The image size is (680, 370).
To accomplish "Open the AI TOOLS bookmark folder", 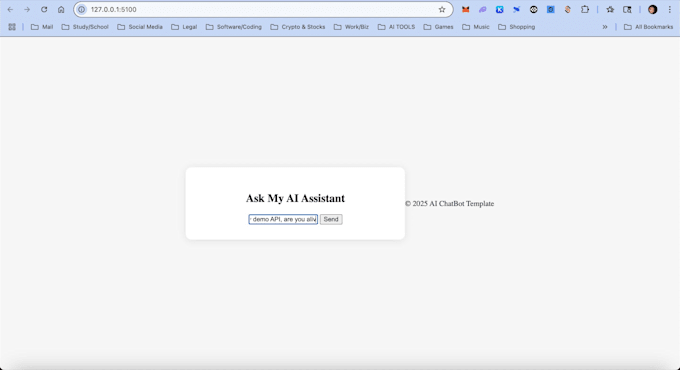I will [396, 27].
